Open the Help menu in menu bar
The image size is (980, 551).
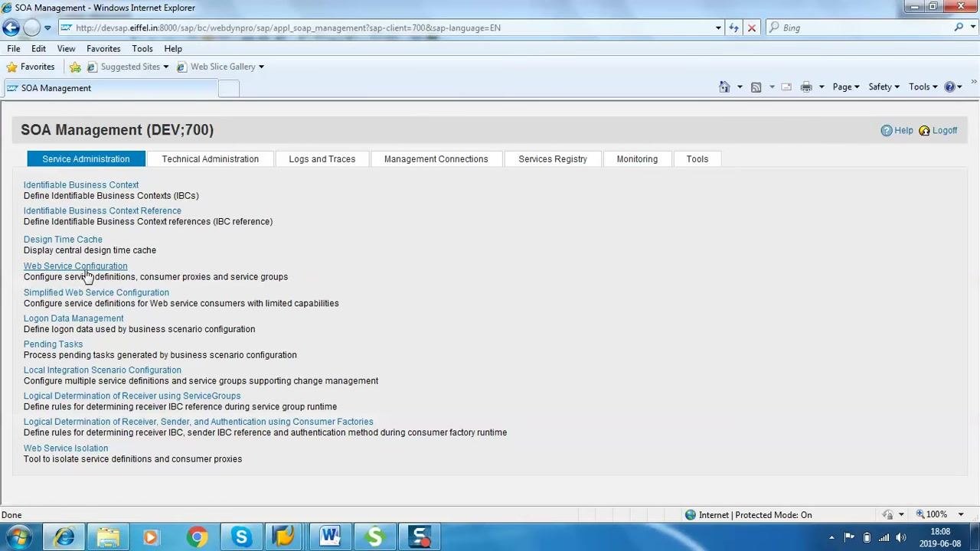point(173,48)
